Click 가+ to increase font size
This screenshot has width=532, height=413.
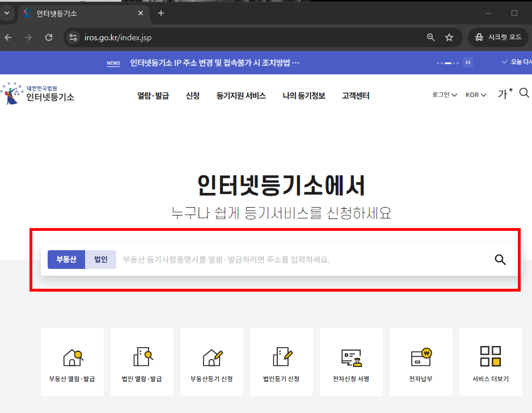504,94
